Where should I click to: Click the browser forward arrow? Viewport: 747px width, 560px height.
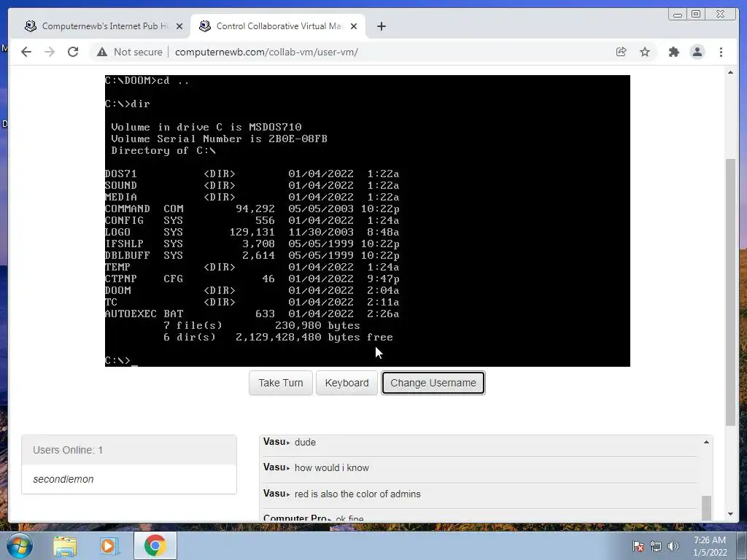(x=50, y=52)
